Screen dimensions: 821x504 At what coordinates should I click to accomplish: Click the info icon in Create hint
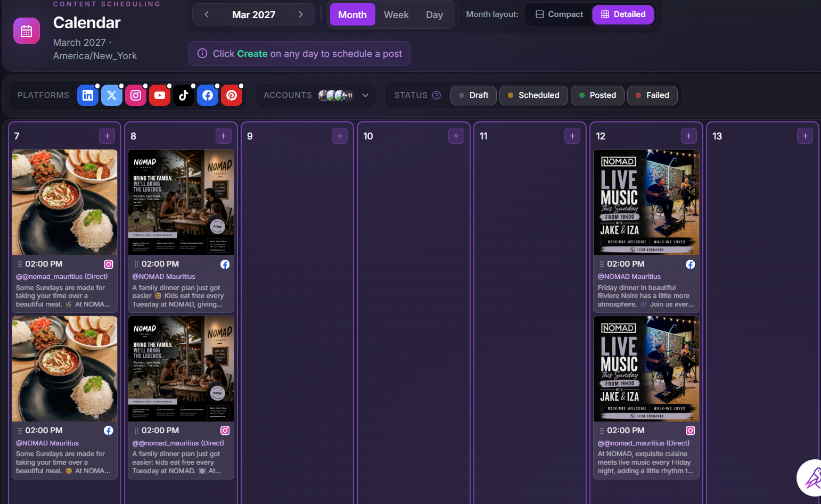[202, 53]
